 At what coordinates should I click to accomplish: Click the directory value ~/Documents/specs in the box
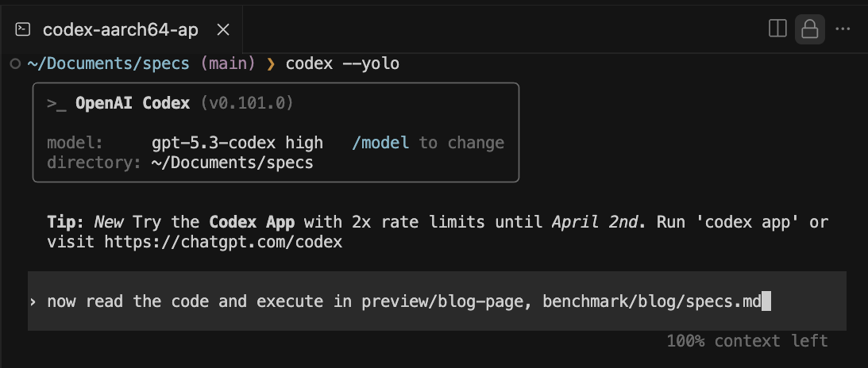click(x=232, y=163)
